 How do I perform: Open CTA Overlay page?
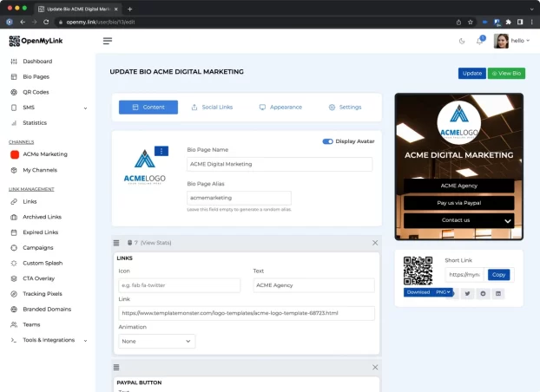tap(38, 278)
